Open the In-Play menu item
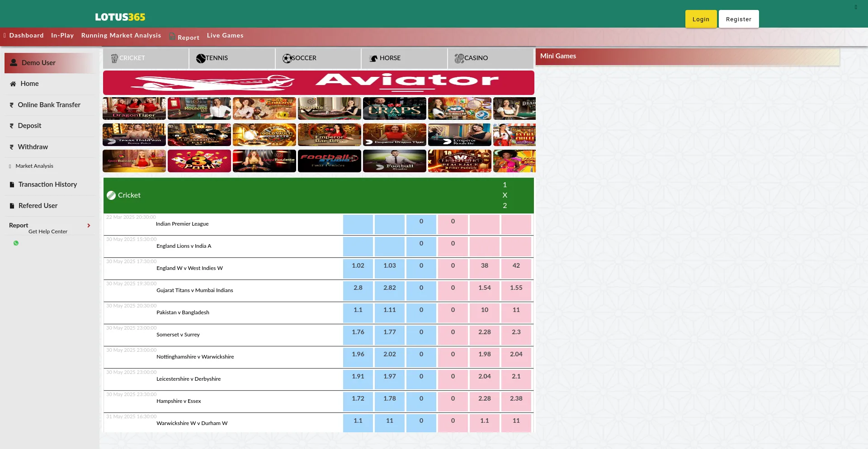This screenshot has width=868, height=449. pos(62,35)
